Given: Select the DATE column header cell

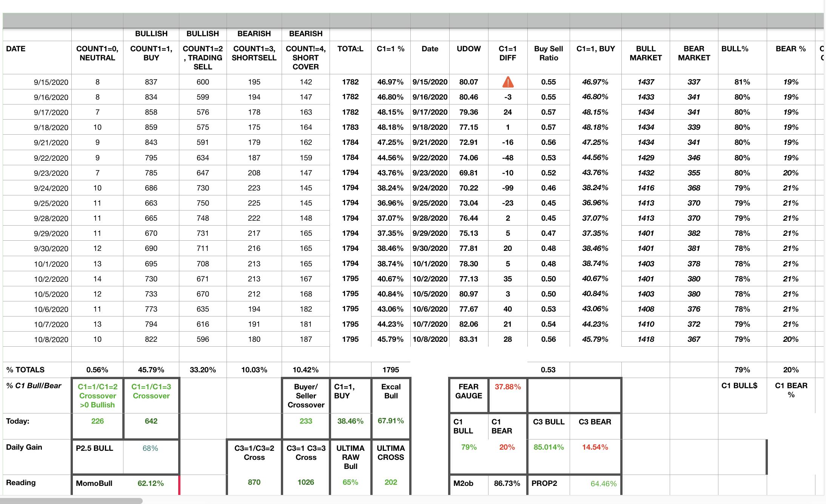Looking at the screenshot, I should click(x=16, y=49).
